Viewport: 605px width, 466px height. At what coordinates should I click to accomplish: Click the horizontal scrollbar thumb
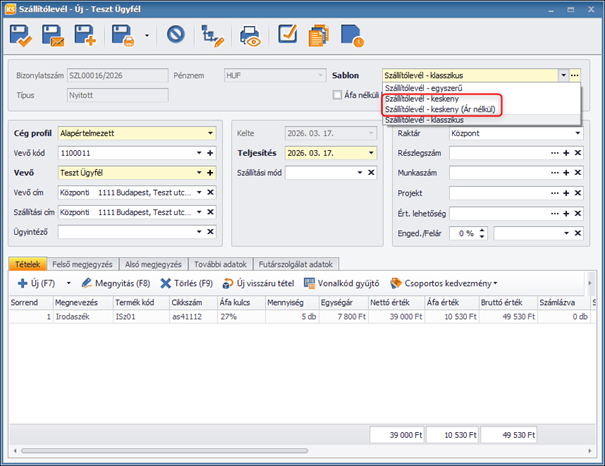164,451
